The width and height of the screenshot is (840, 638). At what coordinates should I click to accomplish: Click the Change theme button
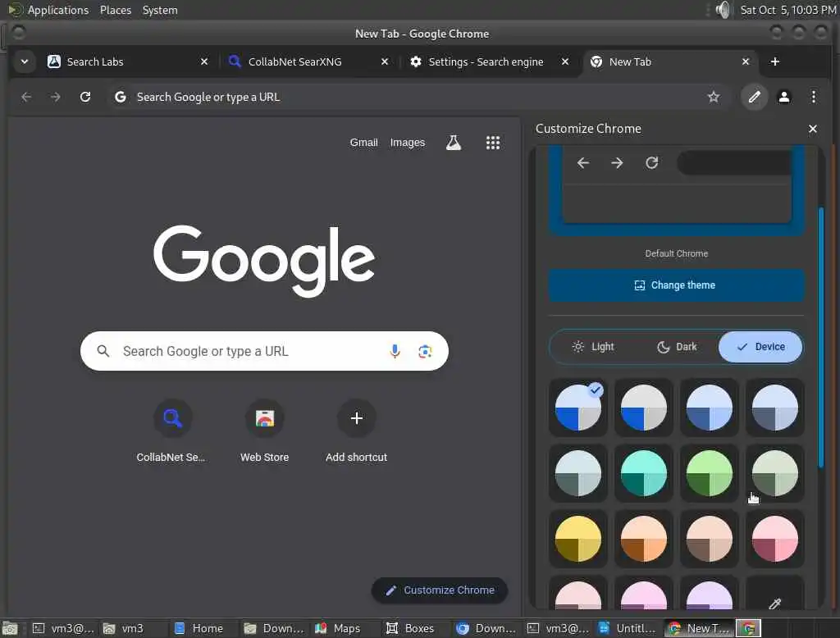[676, 285]
